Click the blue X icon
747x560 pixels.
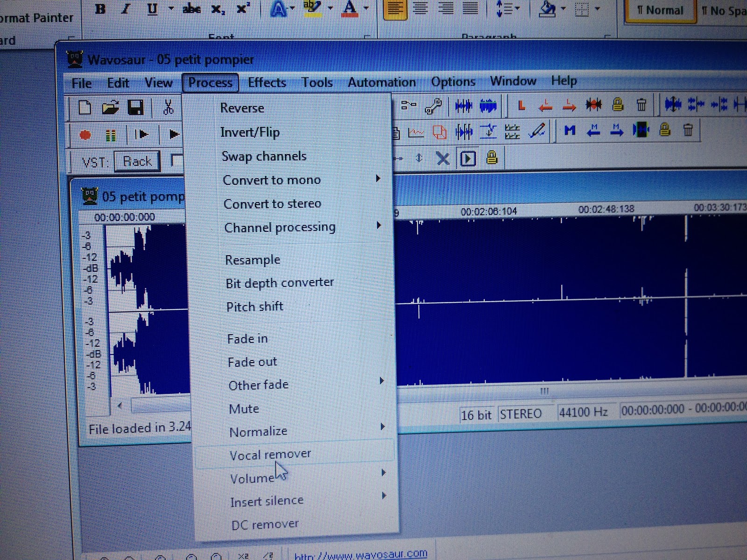tap(443, 159)
